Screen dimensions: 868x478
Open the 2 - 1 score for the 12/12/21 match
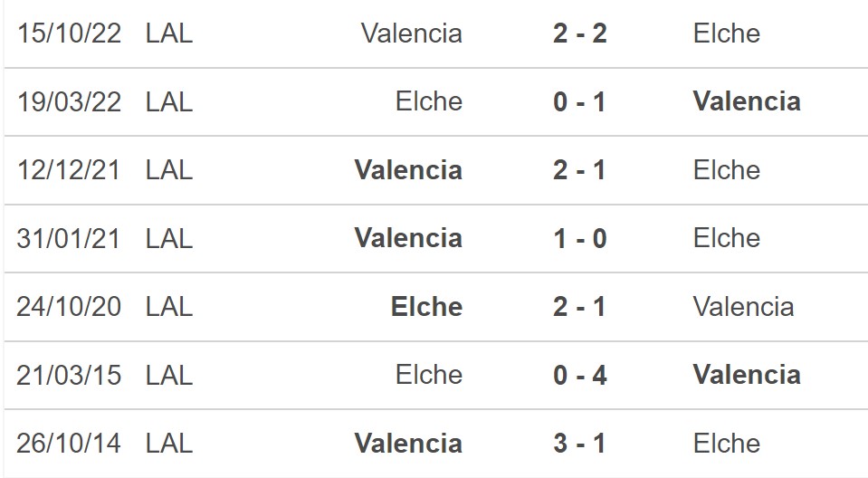(579, 170)
